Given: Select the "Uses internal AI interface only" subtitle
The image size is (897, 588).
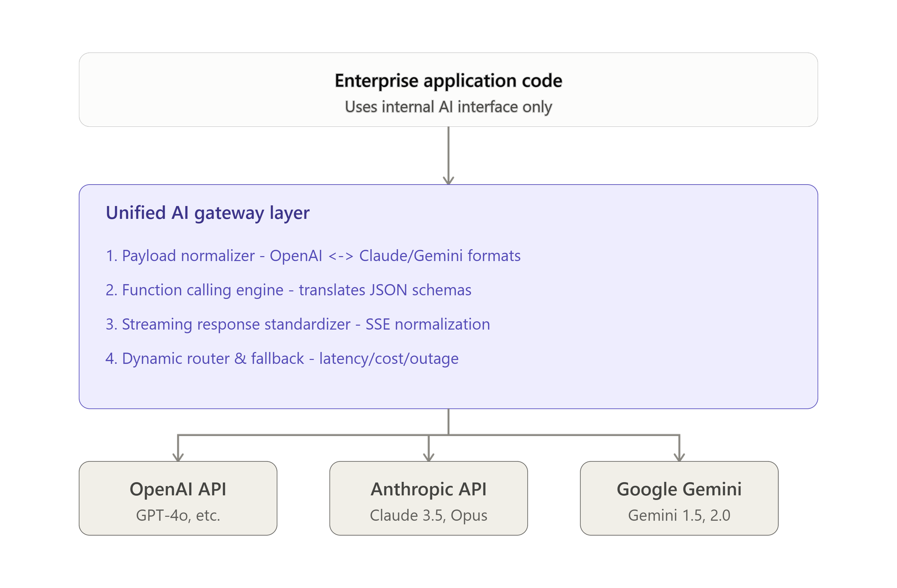Looking at the screenshot, I should pos(448,107).
